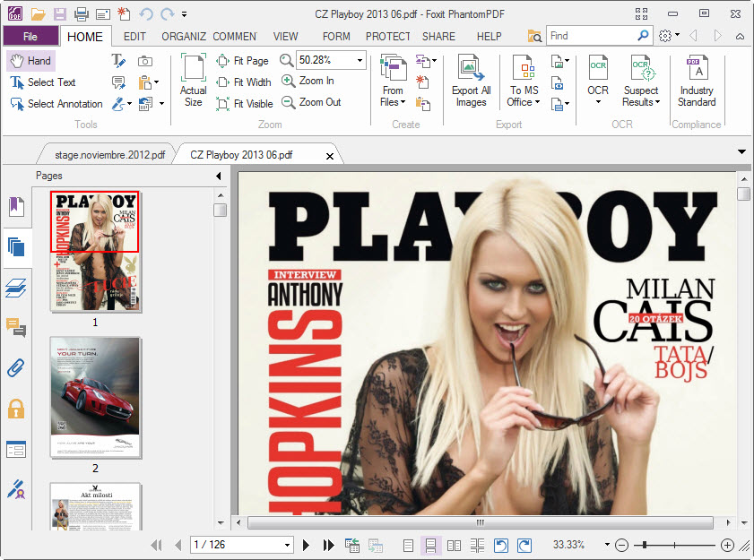Viewport: 754px width, 560px height.
Task: Select the Hand tool
Action: (x=30, y=61)
